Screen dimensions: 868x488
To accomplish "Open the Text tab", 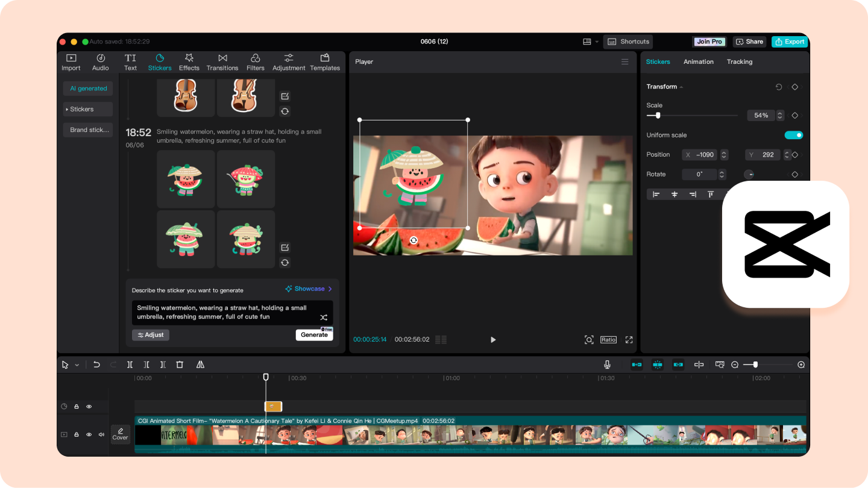I will [x=130, y=62].
